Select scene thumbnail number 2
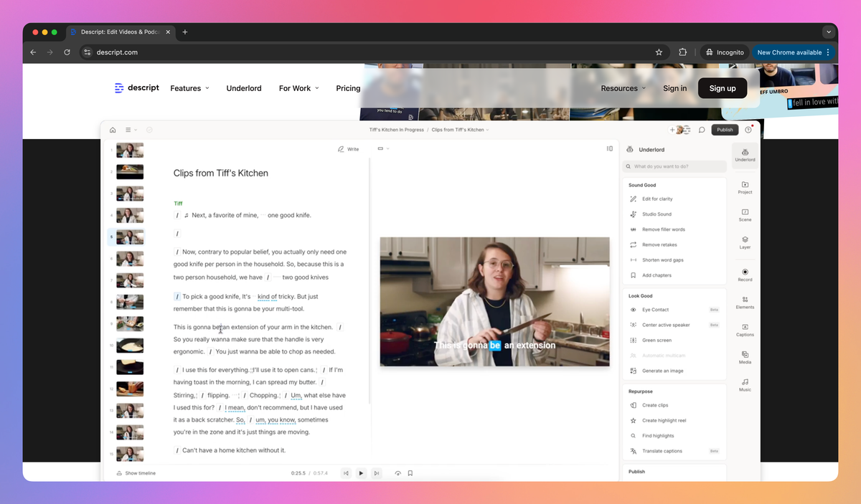The image size is (861, 504). pos(130,172)
